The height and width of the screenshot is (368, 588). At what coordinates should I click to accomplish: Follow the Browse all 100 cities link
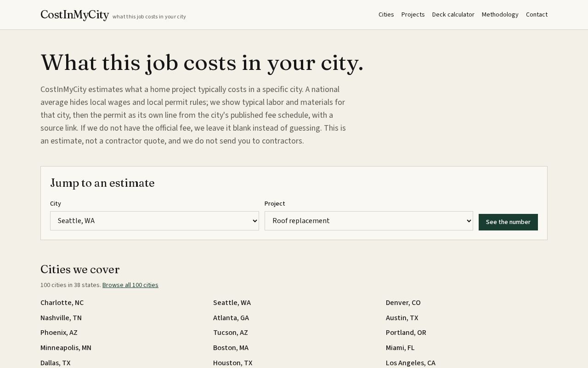[130, 285]
